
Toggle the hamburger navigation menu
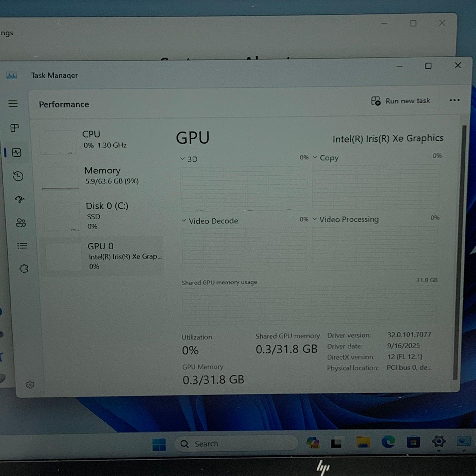pos(13,103)
